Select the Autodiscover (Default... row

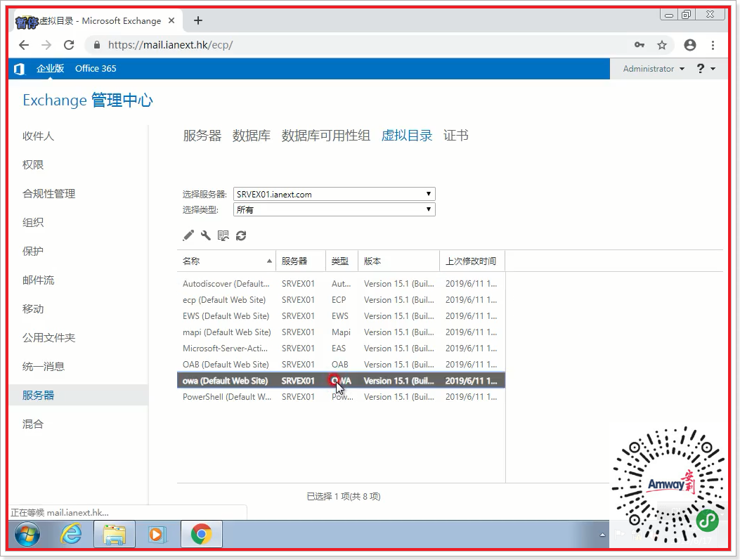(x=341, y=284)
